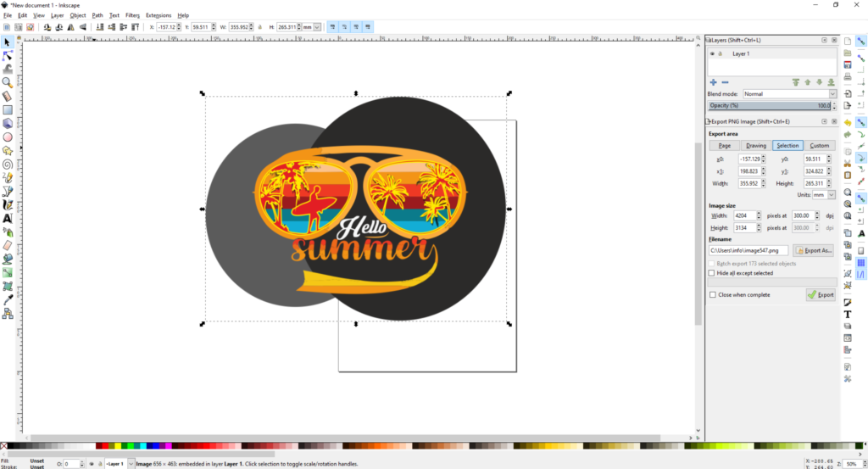Select the Node edit tool

point(8,55)
